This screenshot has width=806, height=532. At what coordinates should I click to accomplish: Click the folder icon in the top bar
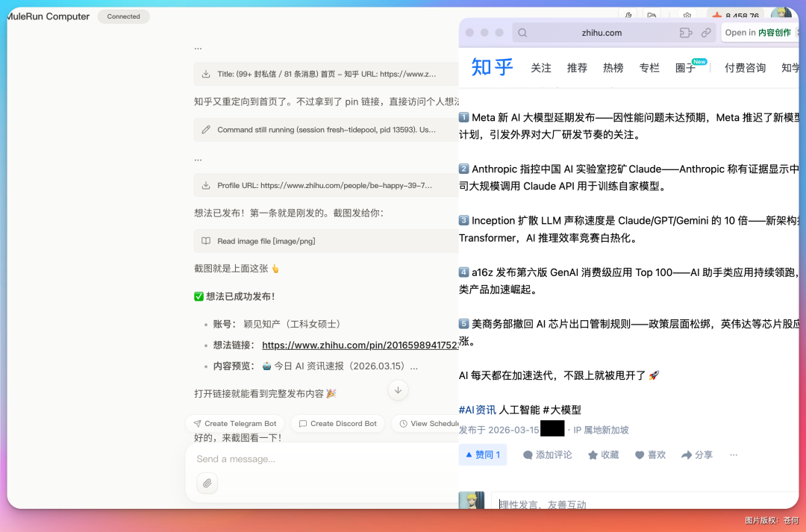point(652,13)
